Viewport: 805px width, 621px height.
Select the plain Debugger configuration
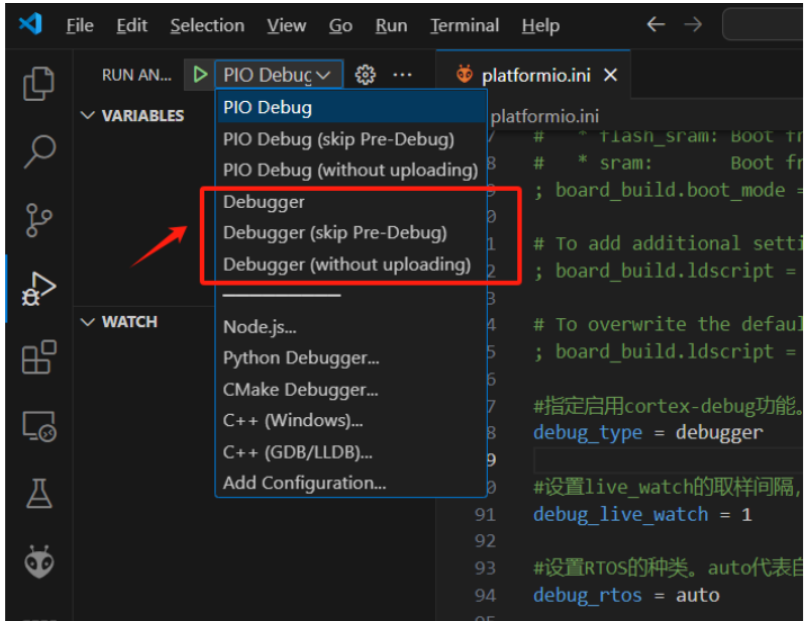[x=351, y=202]
